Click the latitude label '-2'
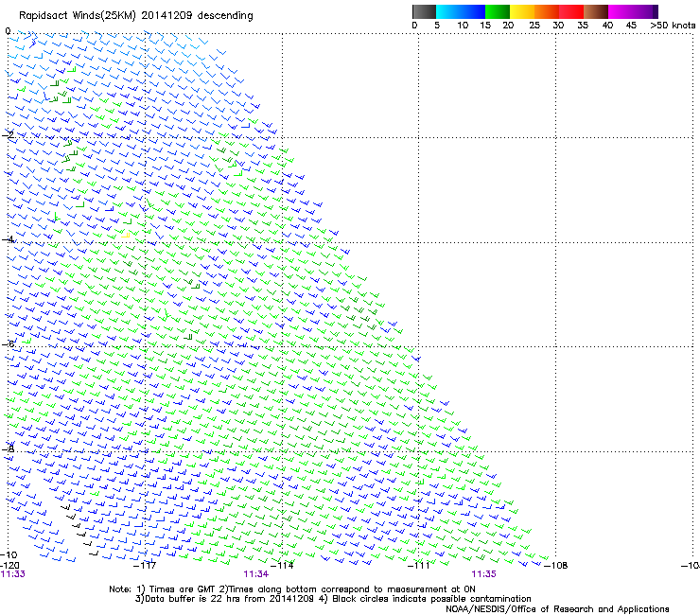This screenshot has height=615, width=700. pos(8,135)
